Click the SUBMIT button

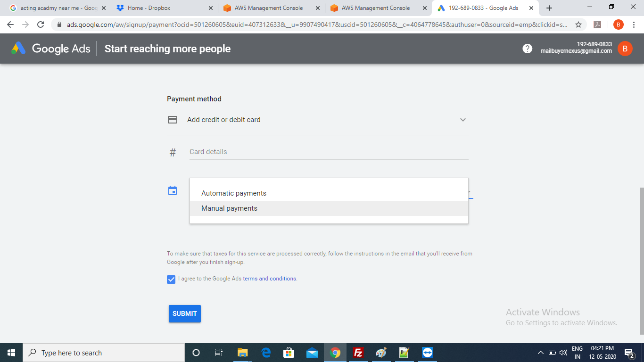point(185,314)
